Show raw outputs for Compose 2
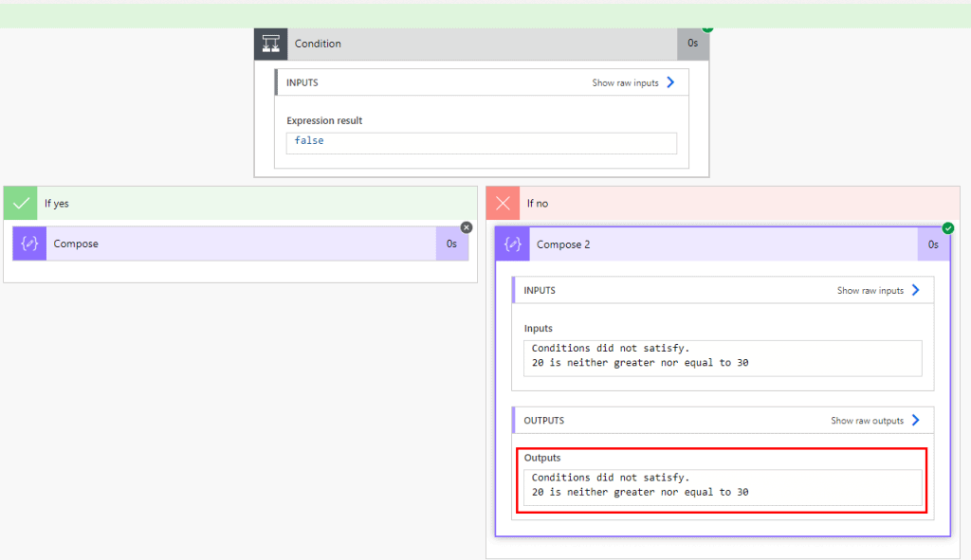 867,421
